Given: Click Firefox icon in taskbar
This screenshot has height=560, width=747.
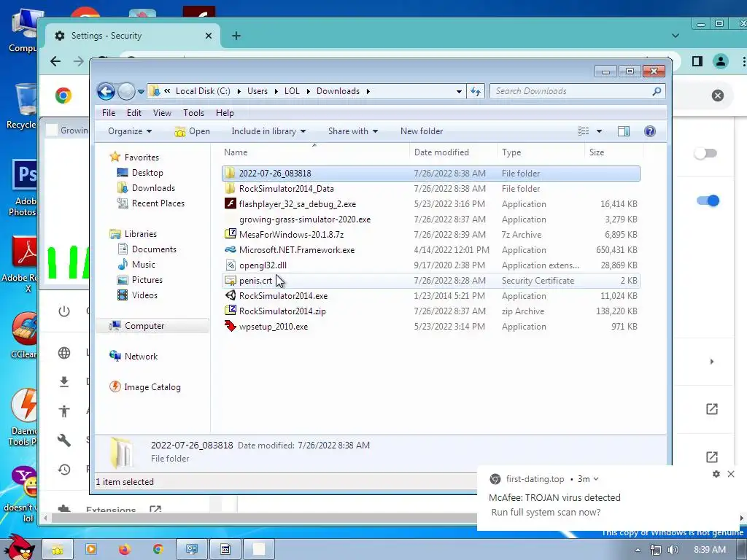Looking at the screenshot, I should [x=124, y=550].
